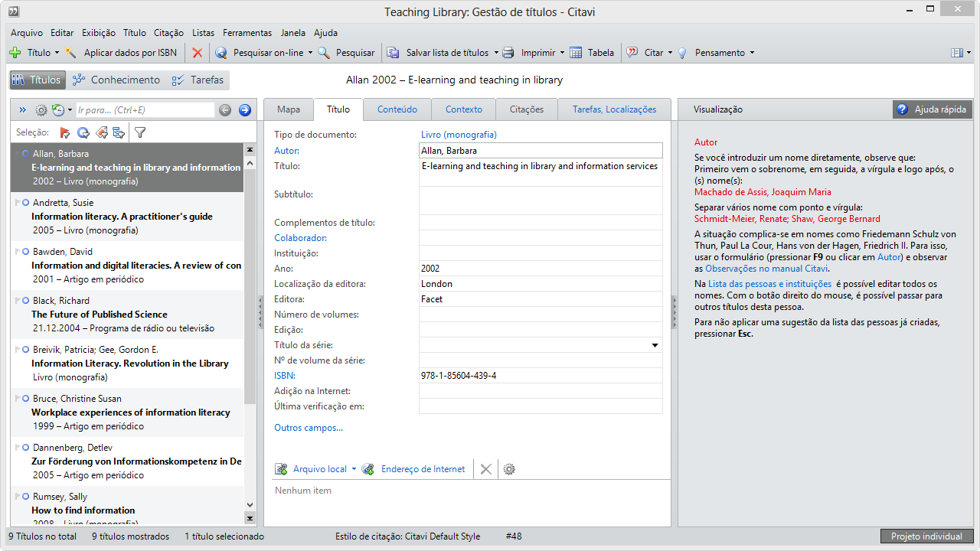Viewport: 980px width, 551px height.
Task: Click the recent history clock icon
Action: 58,110
